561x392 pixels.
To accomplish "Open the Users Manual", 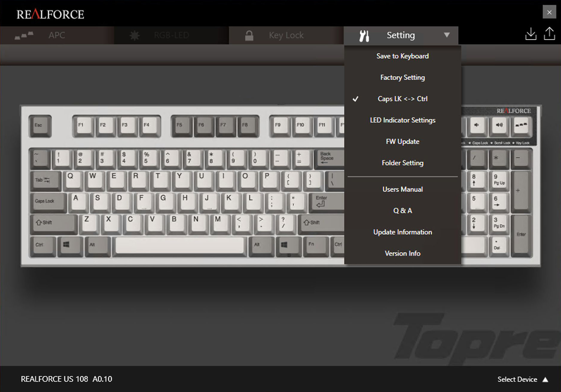I will (403, 189).
